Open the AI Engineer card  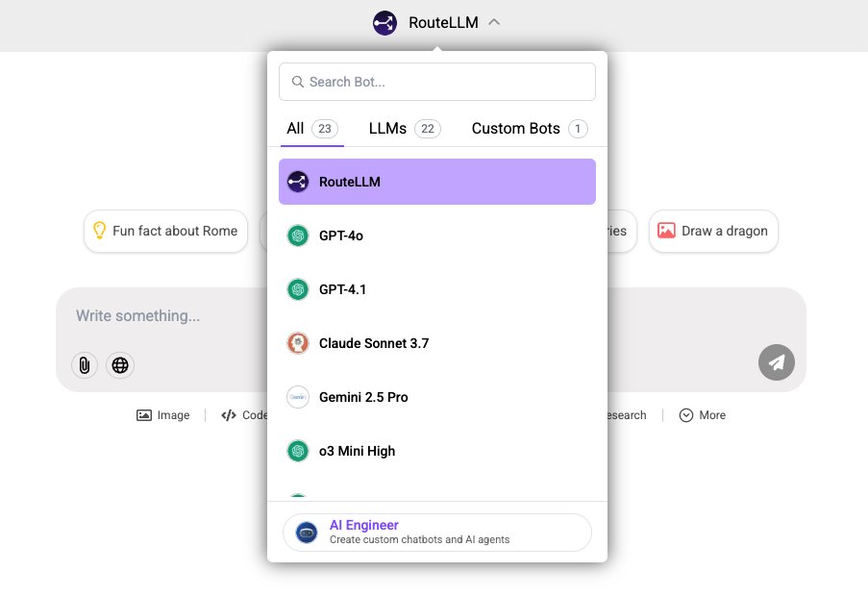437,533
